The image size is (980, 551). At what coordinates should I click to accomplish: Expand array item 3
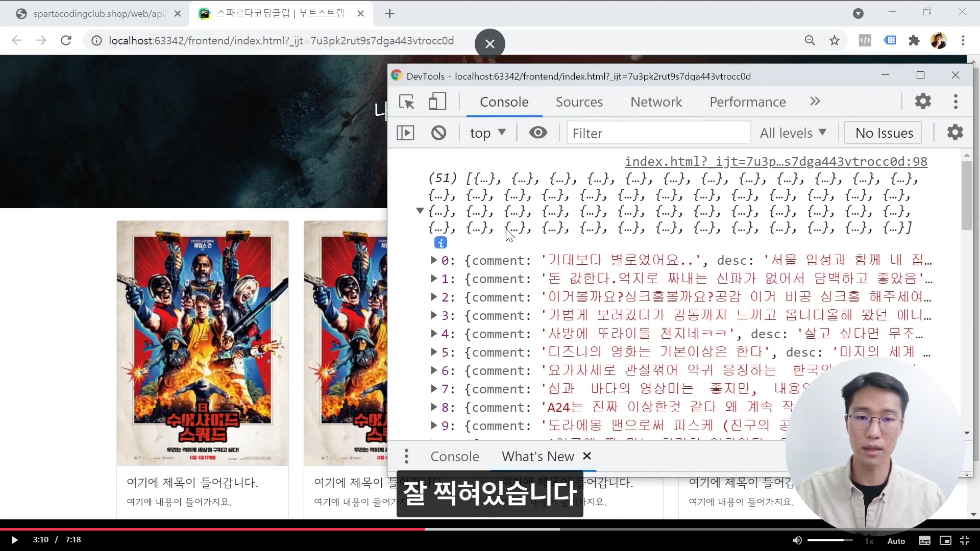point(433,315)
